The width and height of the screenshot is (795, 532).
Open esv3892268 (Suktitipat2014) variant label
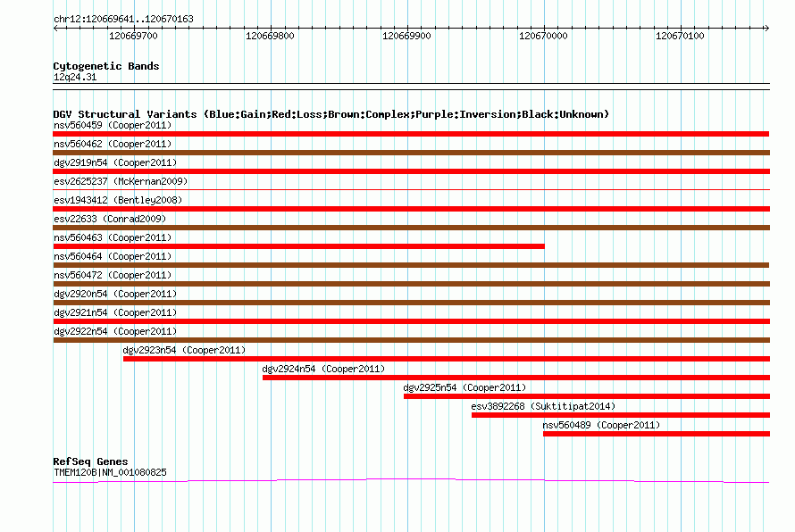(x=543, y=406)
